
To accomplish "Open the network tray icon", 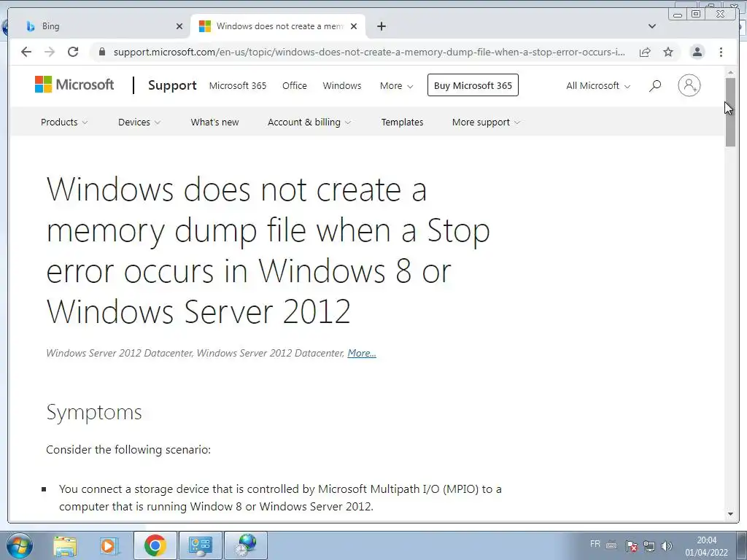I will point(649,546).
